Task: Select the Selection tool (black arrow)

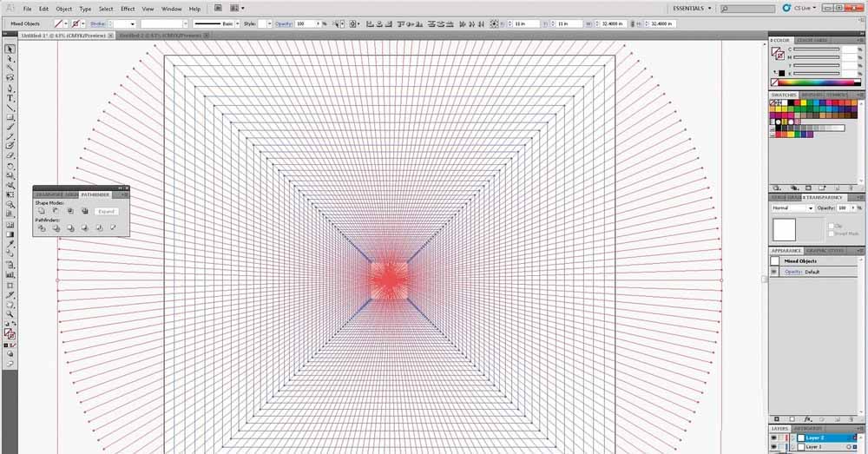Action: pyautogui.click(x=10, y=49)
